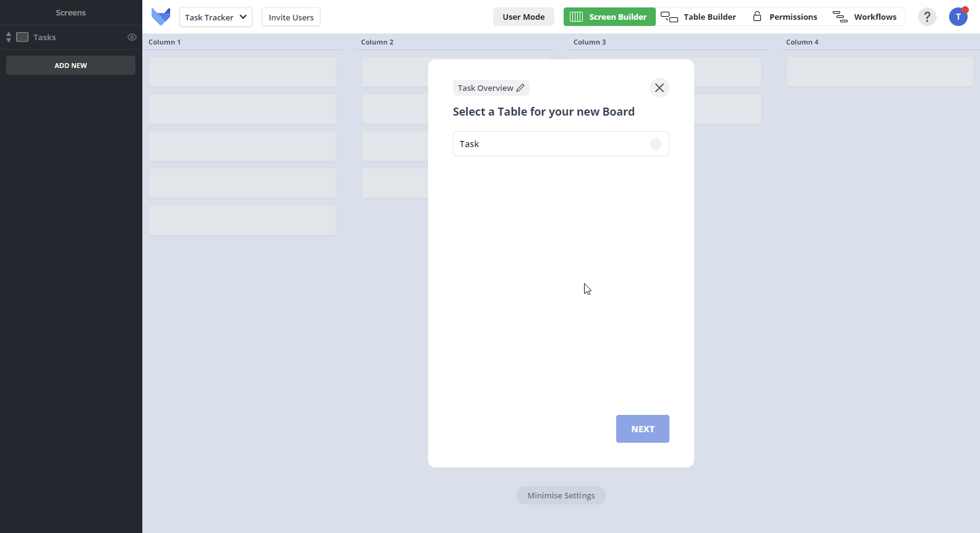Click the Permissions lock icon

(x=757, y=17)
